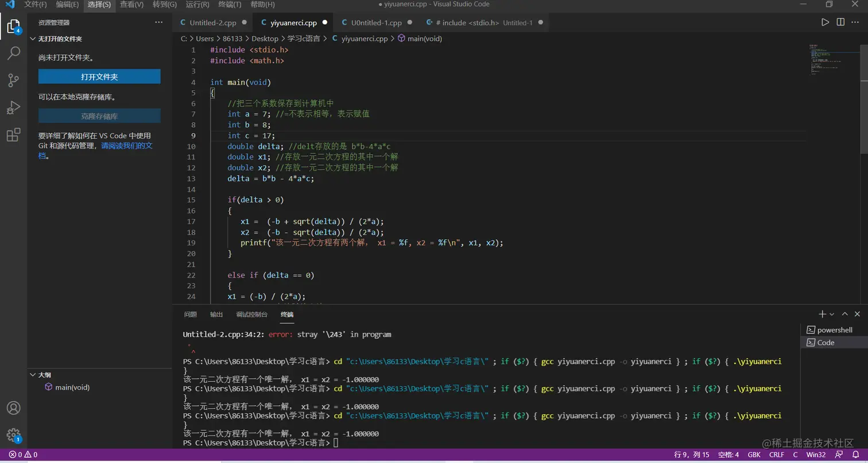Open the Search view icon

(x=13, y=53)
